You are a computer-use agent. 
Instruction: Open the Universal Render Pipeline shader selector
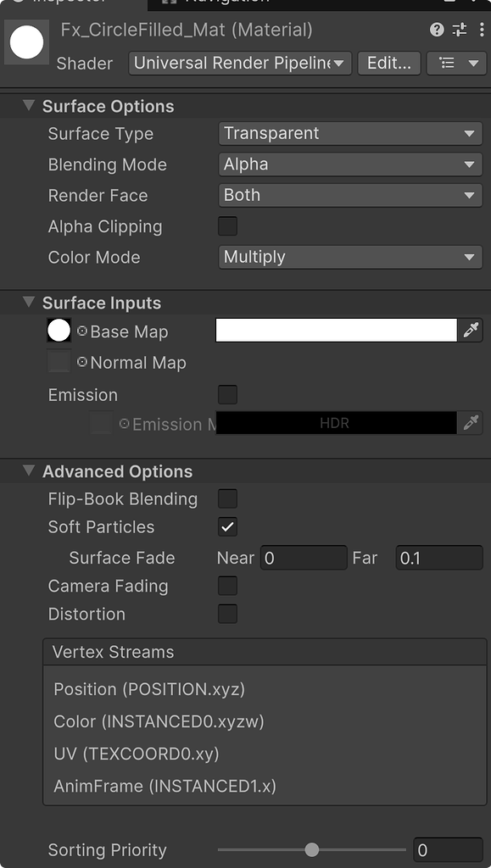[x=239, y=63]
